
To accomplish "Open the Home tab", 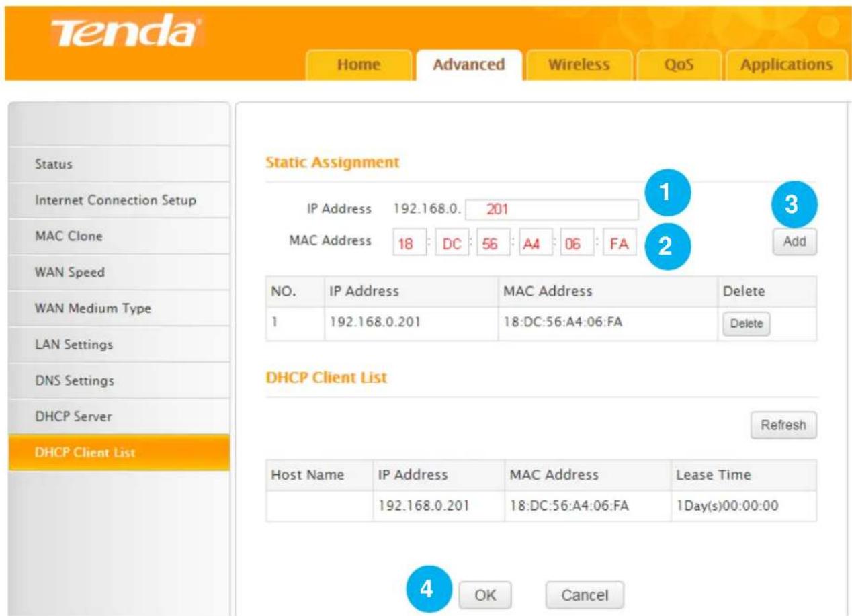I will click(x=358, y=65).
